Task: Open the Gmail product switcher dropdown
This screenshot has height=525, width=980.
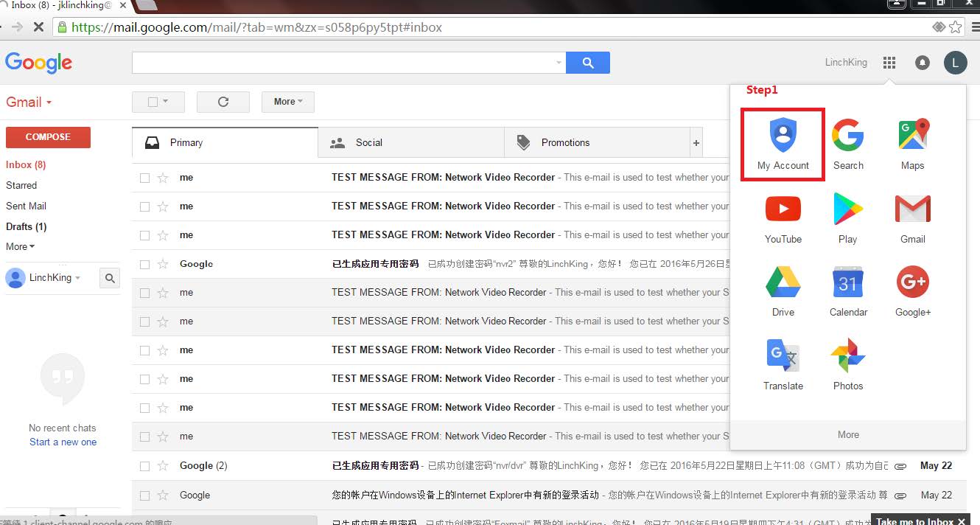Action: [x=29, y=102]
